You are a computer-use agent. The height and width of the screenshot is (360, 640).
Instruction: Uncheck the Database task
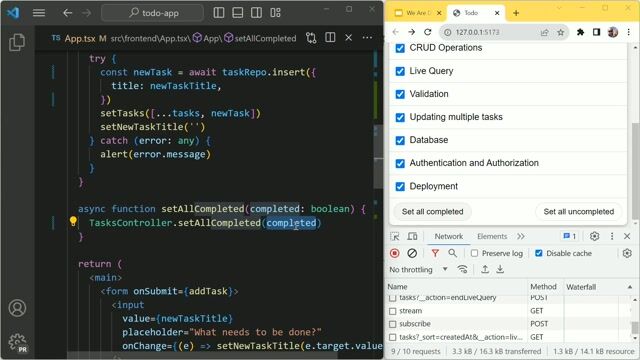pyautogui.click(x=400, y=140)
